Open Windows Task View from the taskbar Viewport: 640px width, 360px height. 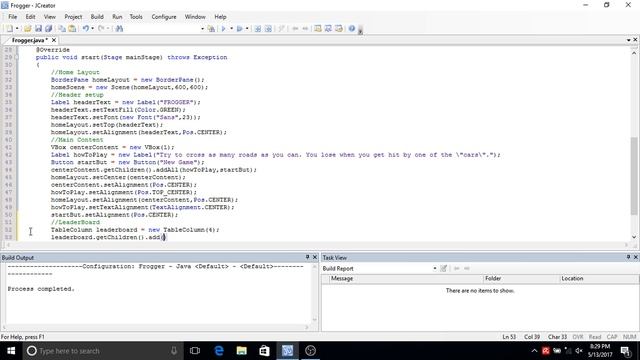195,351
